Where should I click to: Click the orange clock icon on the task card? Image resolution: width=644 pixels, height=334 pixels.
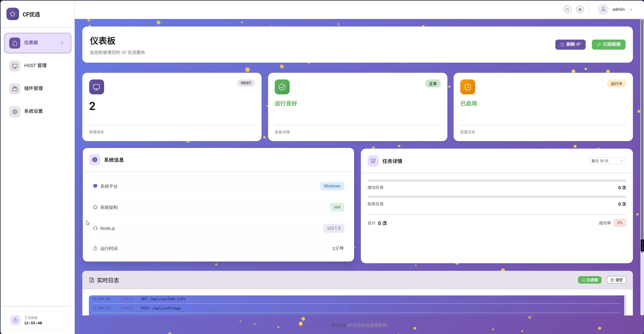click(x=467, y=87)
